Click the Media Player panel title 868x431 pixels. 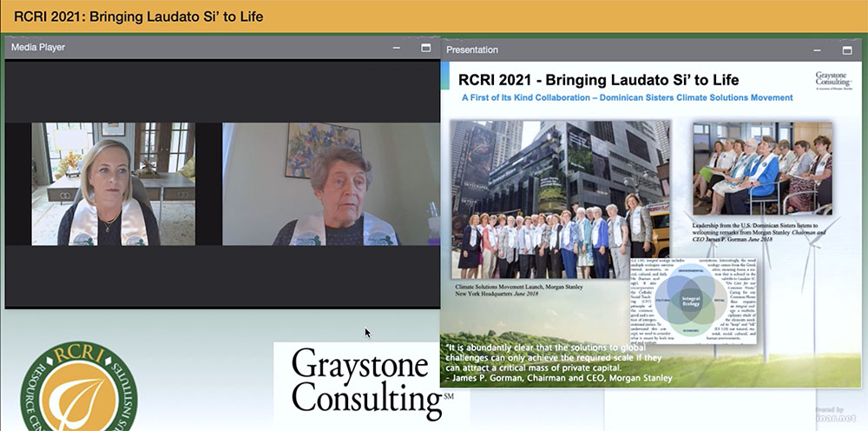pyautogui.click(x=38, y=48)
